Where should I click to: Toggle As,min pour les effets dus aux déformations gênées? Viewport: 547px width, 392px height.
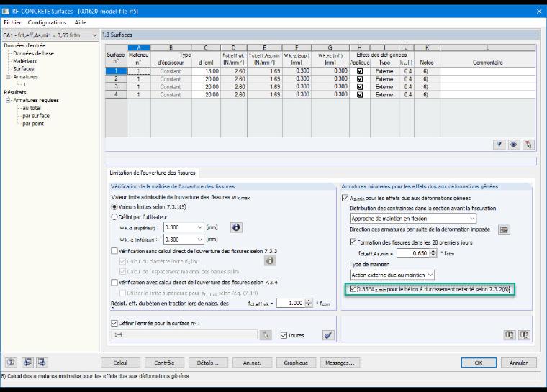tap(345, 198)
